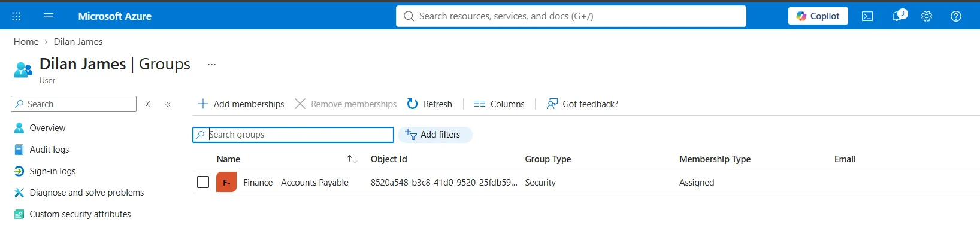This screenshot has width=980, height=228.
Task: Open more options ellipsis beside Groups title
Action: coord(211,65)
